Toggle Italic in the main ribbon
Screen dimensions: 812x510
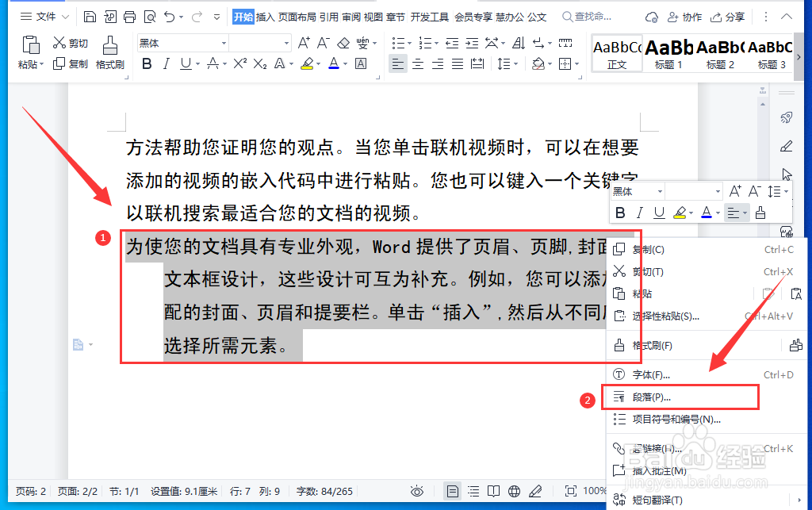[x=167, y=63]
